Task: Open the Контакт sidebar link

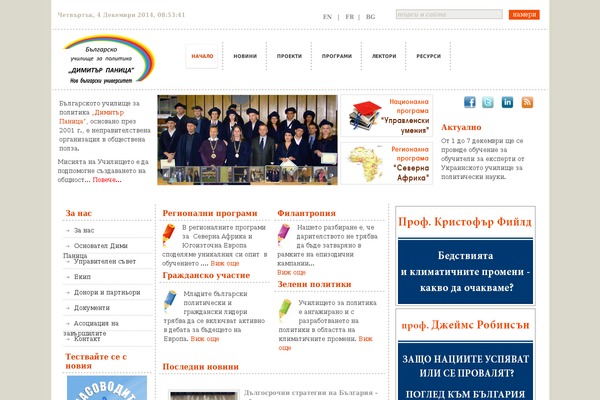Action: pos(87,339)
